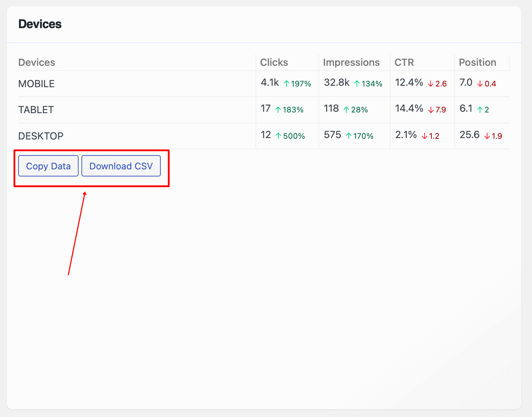This screenshot has height=417, width=532.
Task: Click the green up arrow beside MOBILE clicks
Action: tap(286, 83)
